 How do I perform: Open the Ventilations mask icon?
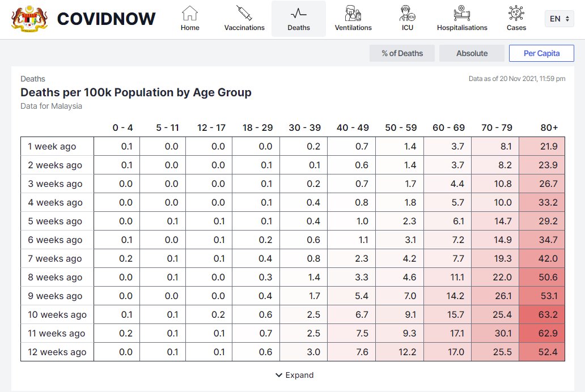353,13
